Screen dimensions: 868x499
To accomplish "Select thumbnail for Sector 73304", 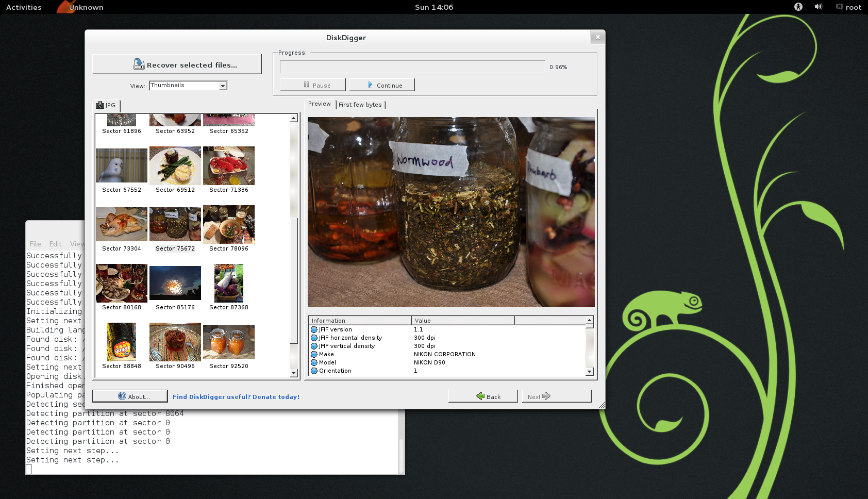I will [x=122, y=224].
